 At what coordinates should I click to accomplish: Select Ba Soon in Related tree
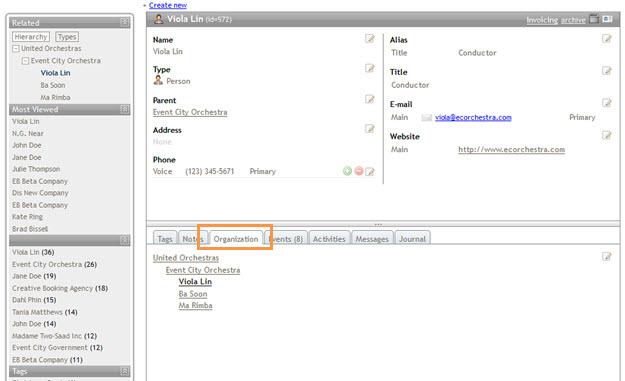coord(53,85)
